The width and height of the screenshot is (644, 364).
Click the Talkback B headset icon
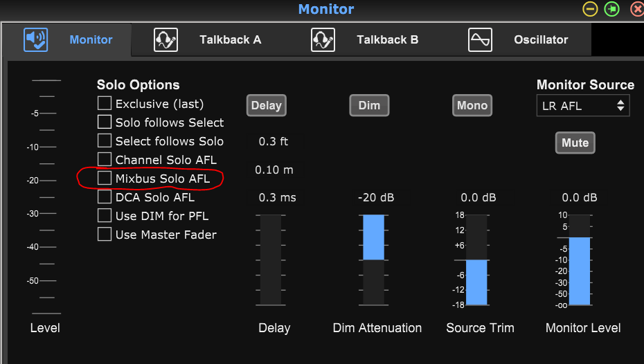[323, 40]
